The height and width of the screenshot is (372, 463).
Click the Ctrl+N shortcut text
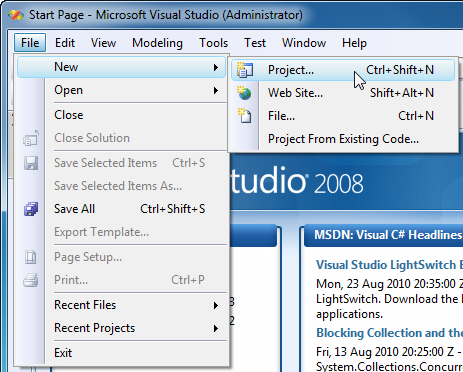[416, 116]
